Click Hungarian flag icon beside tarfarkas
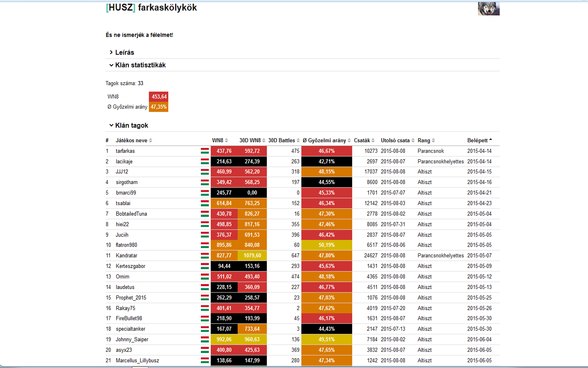 pos(205,151)
